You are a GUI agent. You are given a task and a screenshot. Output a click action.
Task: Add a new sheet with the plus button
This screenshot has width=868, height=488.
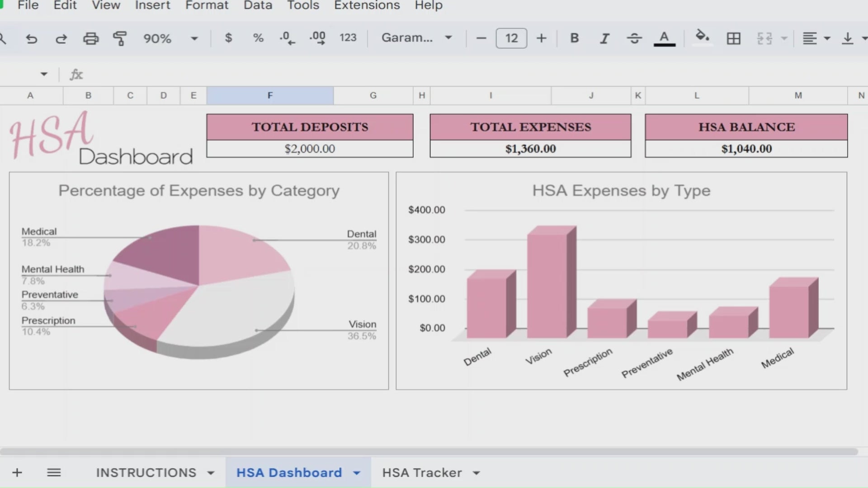17,473
